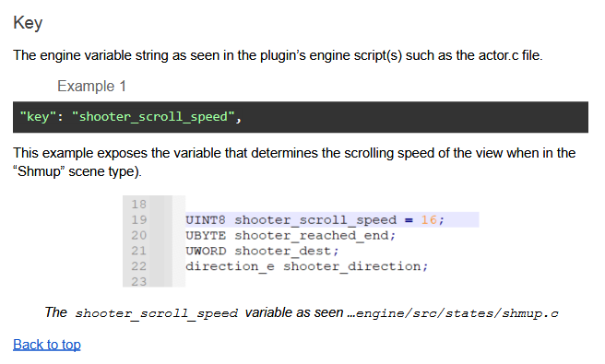
Task: Click the highlighted UINT8 shooter_scroll_speed line
Action: (x=332, y=220)
